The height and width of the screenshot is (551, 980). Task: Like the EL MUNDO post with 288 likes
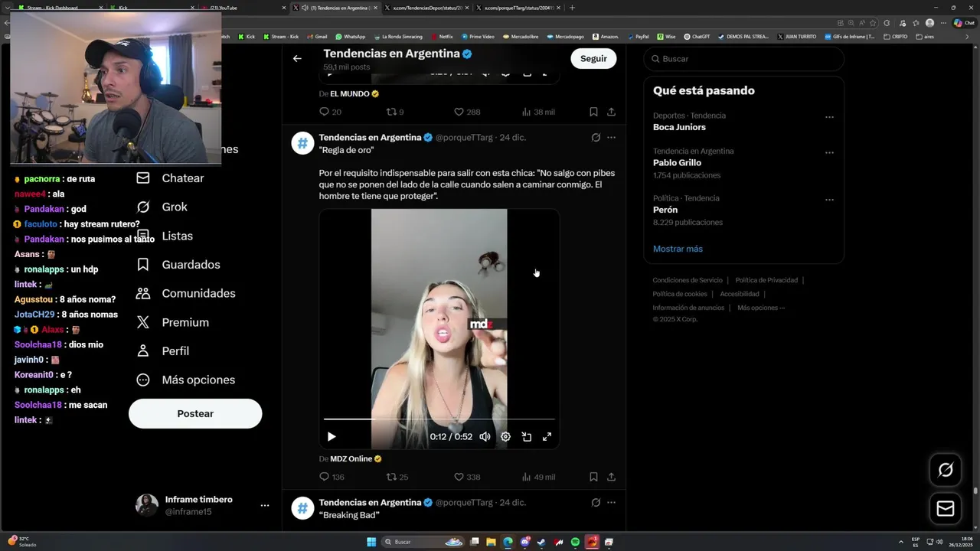467,112
